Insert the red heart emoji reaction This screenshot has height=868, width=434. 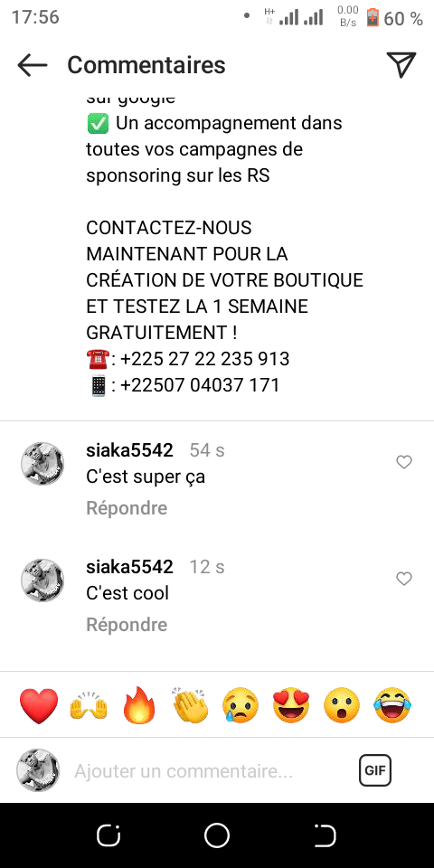(x=39, y=705)
